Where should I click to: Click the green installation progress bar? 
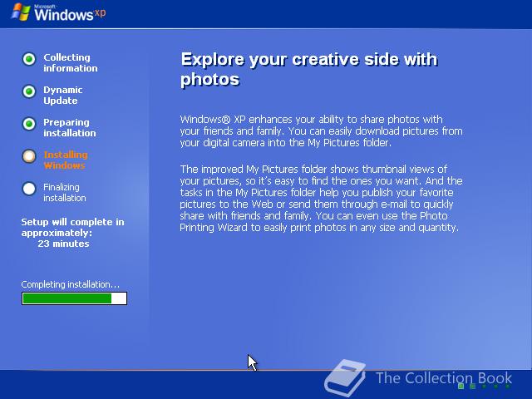[x=74, y=298]
